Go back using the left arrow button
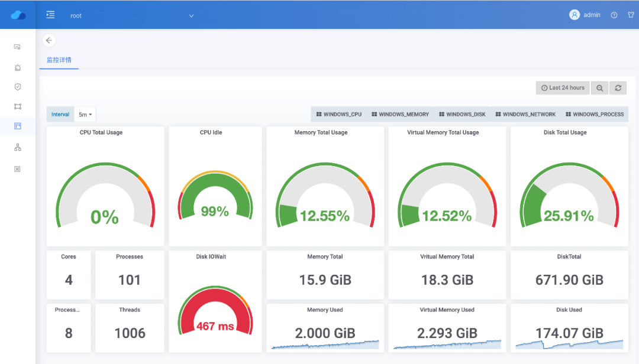 click(x=49, y=40)
